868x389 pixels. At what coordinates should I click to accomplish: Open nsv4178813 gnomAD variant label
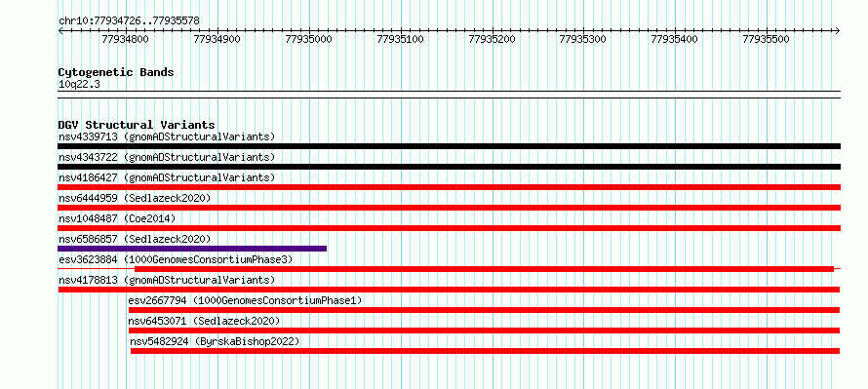167,280
